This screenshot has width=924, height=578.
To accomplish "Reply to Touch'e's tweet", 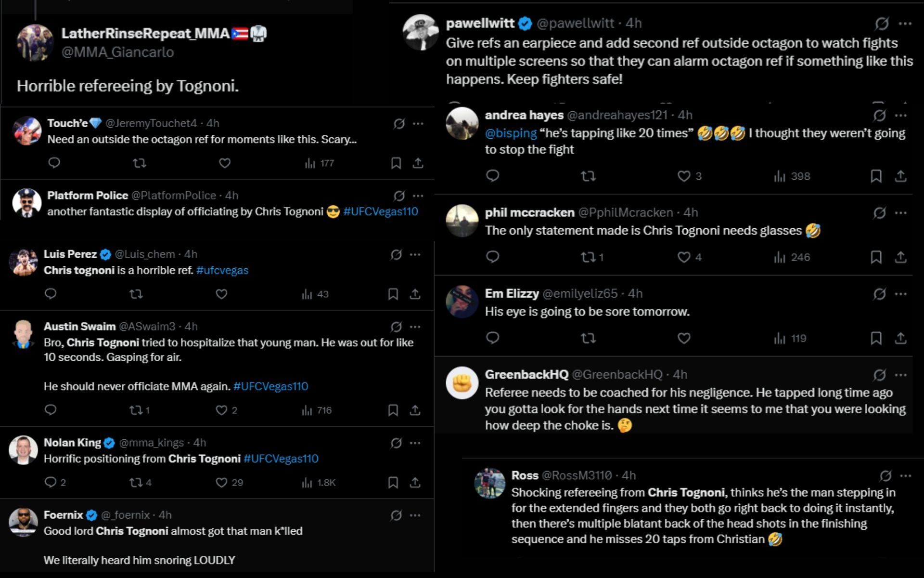I will 54,163.
